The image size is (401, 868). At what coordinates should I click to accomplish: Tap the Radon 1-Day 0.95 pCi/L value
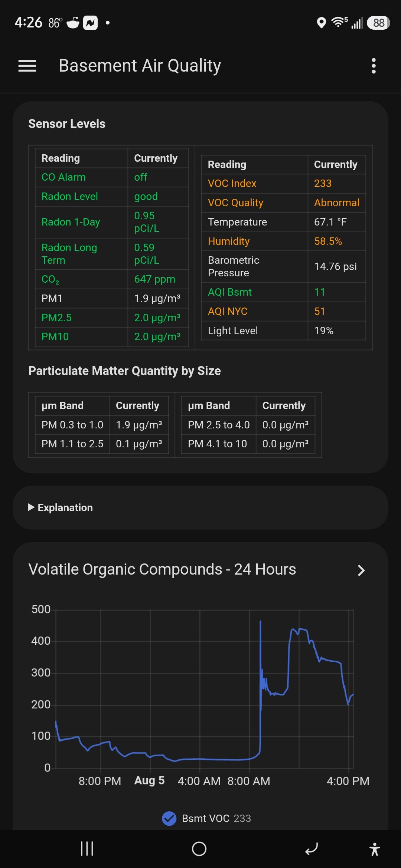point(147,222)
